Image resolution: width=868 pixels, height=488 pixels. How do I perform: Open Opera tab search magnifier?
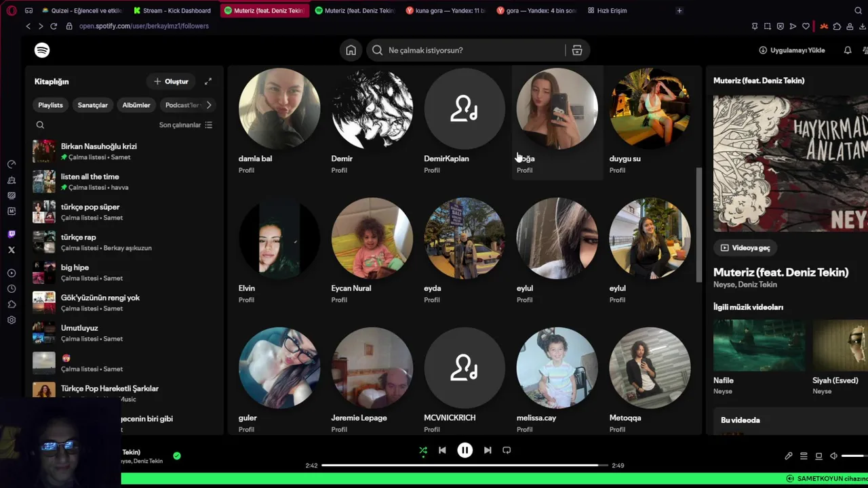pyautogui.click(x=859, y=11)
